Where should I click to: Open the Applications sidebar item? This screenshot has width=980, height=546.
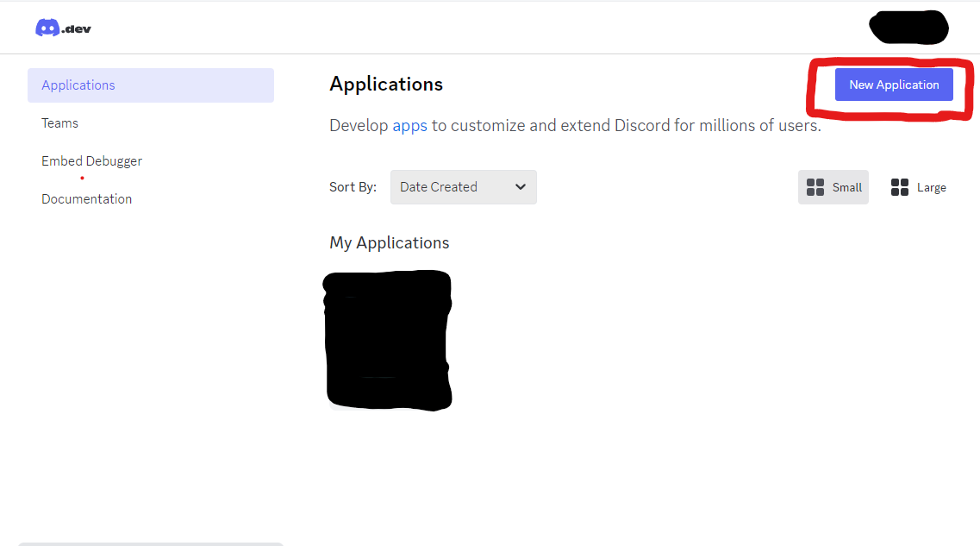[x=151, y=85]
